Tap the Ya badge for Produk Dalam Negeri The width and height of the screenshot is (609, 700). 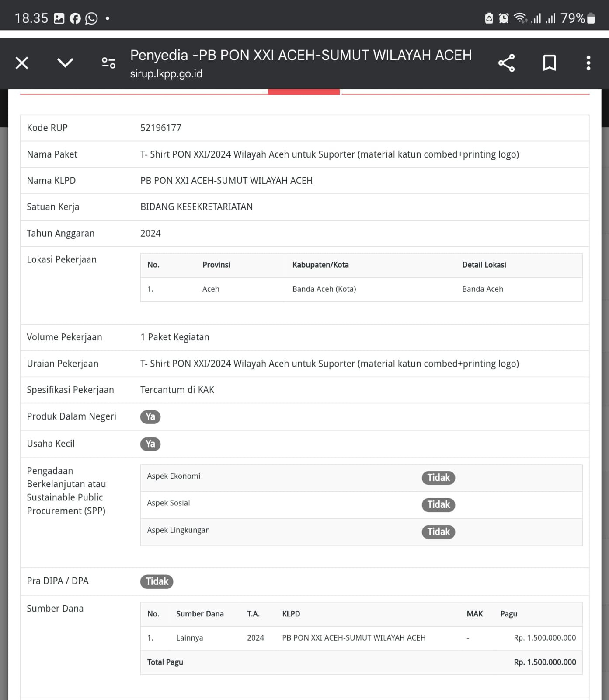(150, 416)
